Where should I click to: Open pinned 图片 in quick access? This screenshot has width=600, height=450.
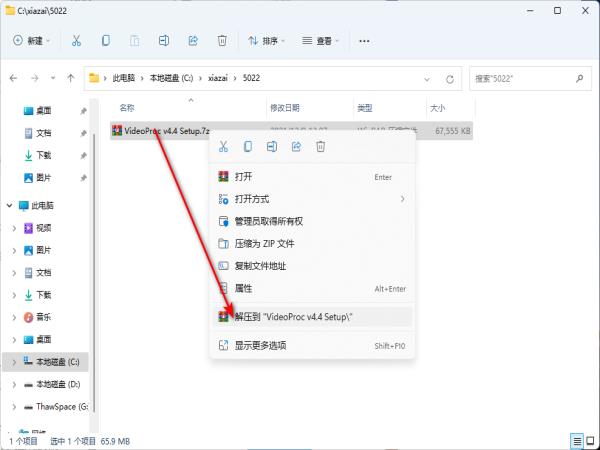pyautogui.click(x=38, y=178)
